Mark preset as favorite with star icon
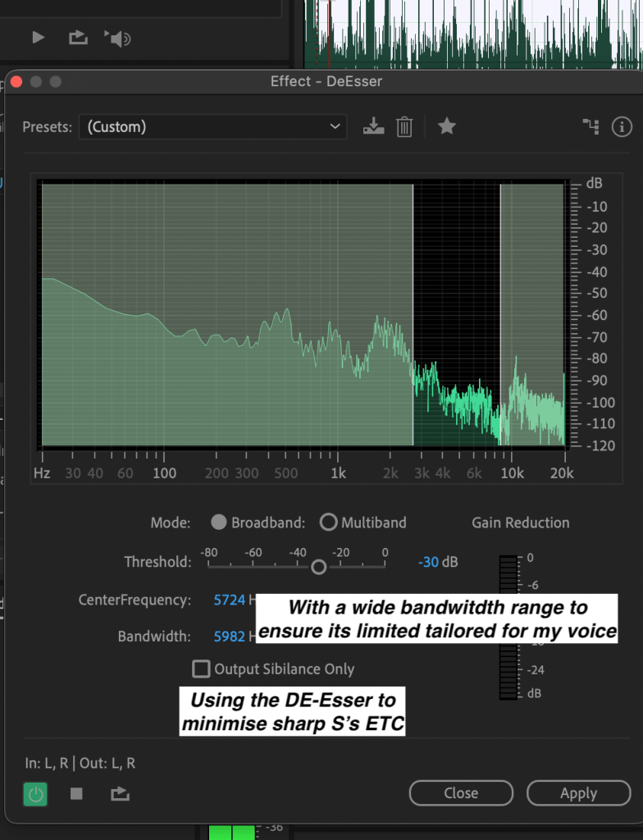The image size is (643, 840). 446,126
